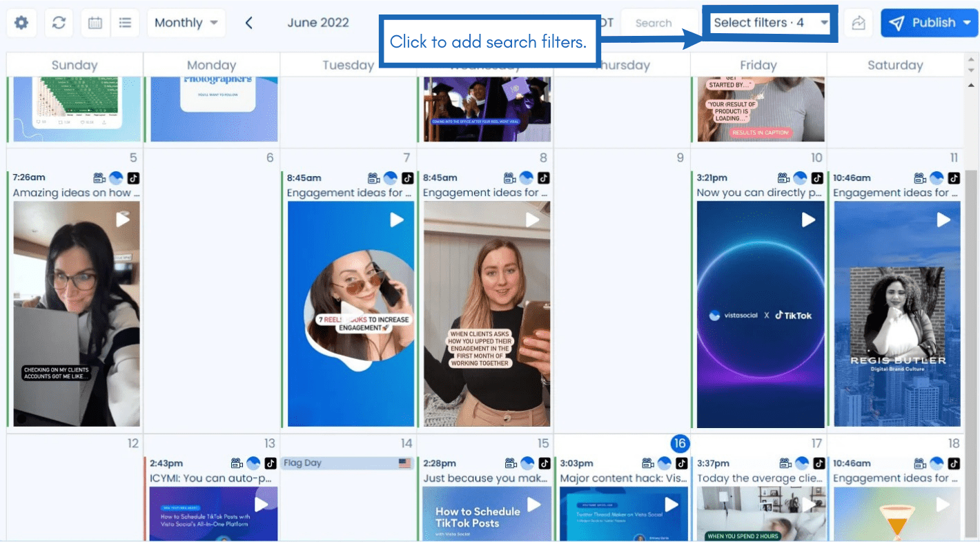Open the profiles icon on June 7 post
Image resolution: width=980 pixels, height=542 pixels.
coord(373,177)
